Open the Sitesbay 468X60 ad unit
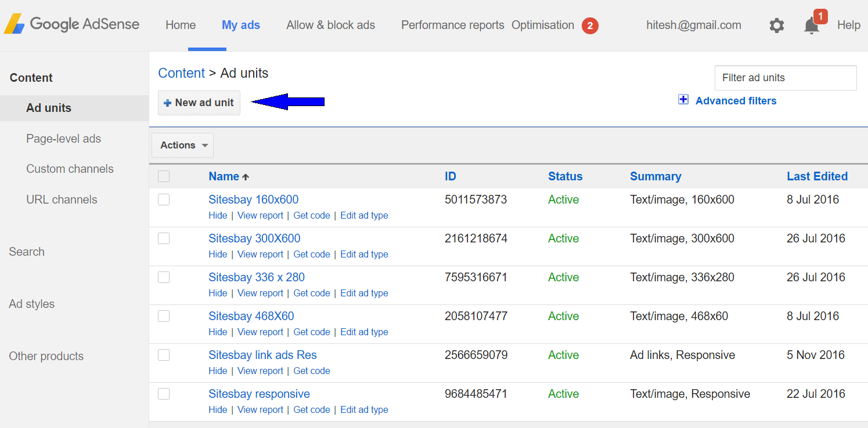This screenshot has width=868, height=428. (251, 316)
